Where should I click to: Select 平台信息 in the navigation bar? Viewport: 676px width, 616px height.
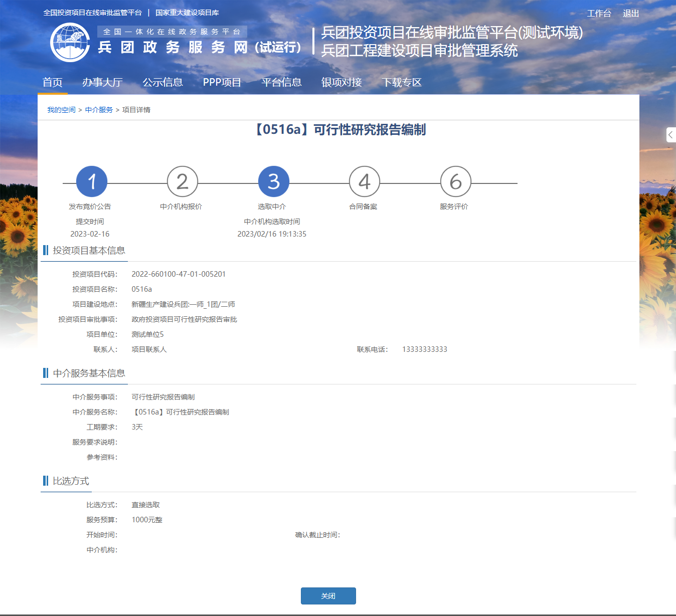coord(281,82)
